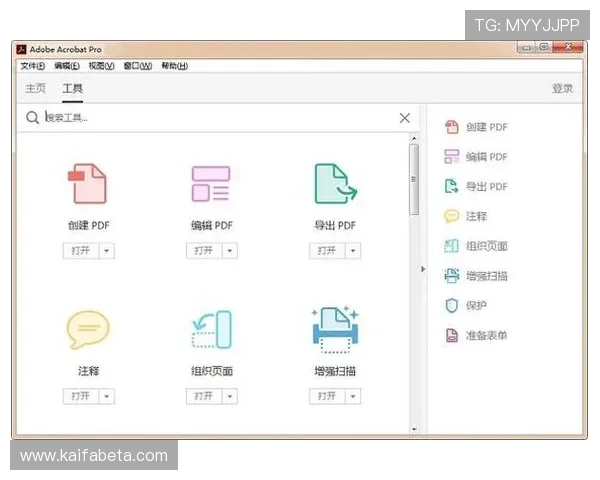Select 保护 shield icon in right sidebar
The width and height of the screenshot is (600, 480).
[452, 305]
